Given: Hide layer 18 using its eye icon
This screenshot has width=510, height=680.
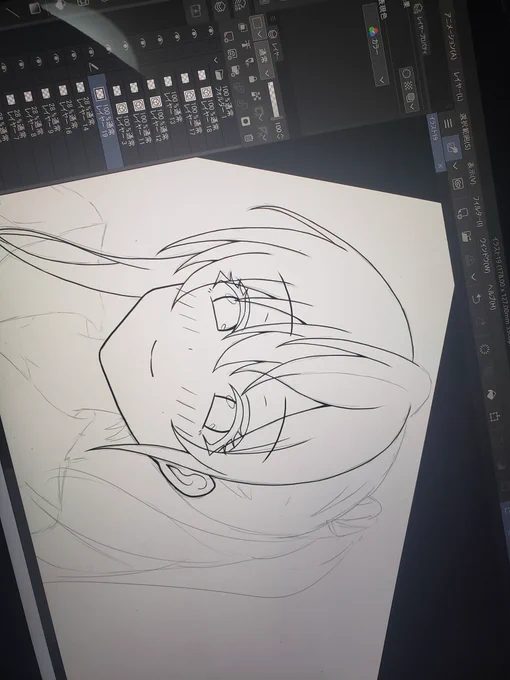Looking at the screenshot, I should (x=194, y=33).
